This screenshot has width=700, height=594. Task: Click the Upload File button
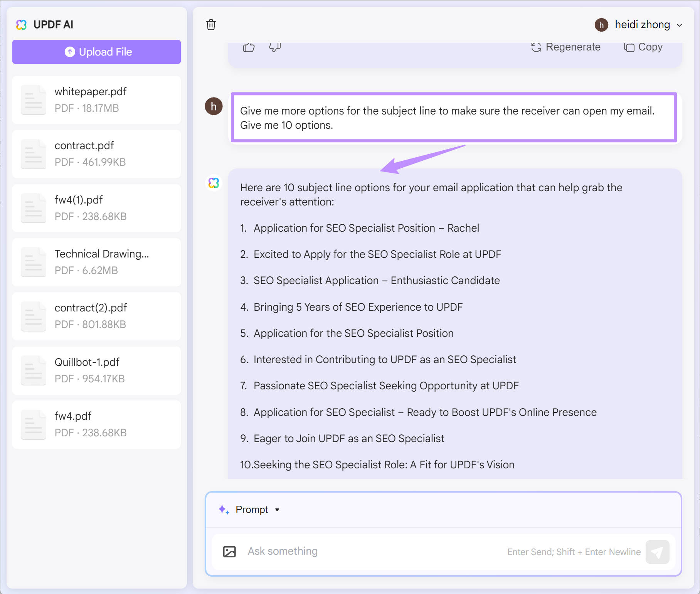pos(96,52)
